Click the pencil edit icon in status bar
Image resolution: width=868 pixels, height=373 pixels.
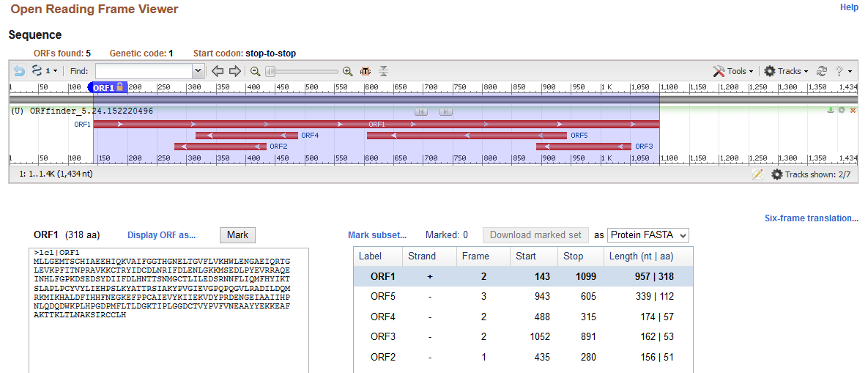click(757, 174)
